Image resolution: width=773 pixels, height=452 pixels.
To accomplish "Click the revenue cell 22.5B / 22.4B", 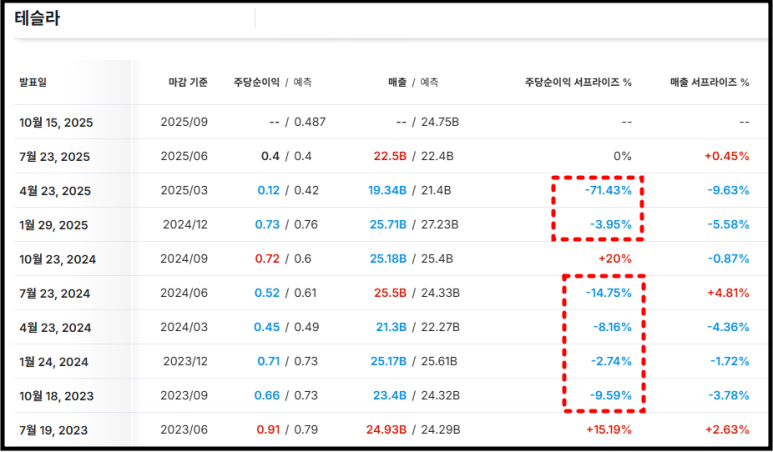I will pyautogui.click(x=414, y=156).
